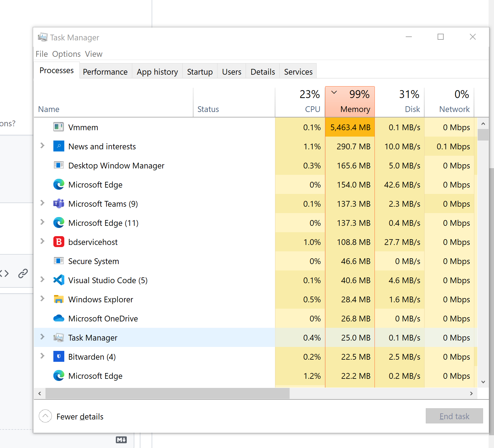Click Task Manager title bar icon
The height and width of the screenshot is (448, 494).
[42, 37]
